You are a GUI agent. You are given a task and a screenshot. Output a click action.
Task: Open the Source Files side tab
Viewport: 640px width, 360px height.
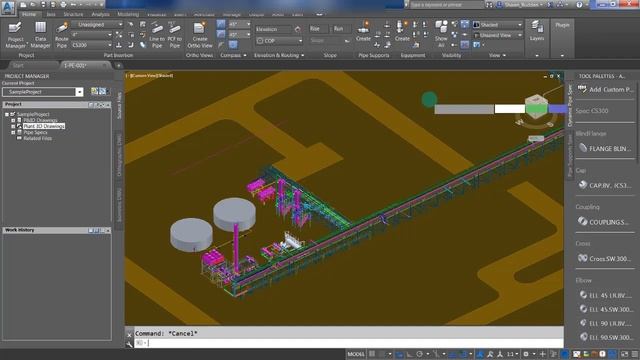[x=119, y=105]
